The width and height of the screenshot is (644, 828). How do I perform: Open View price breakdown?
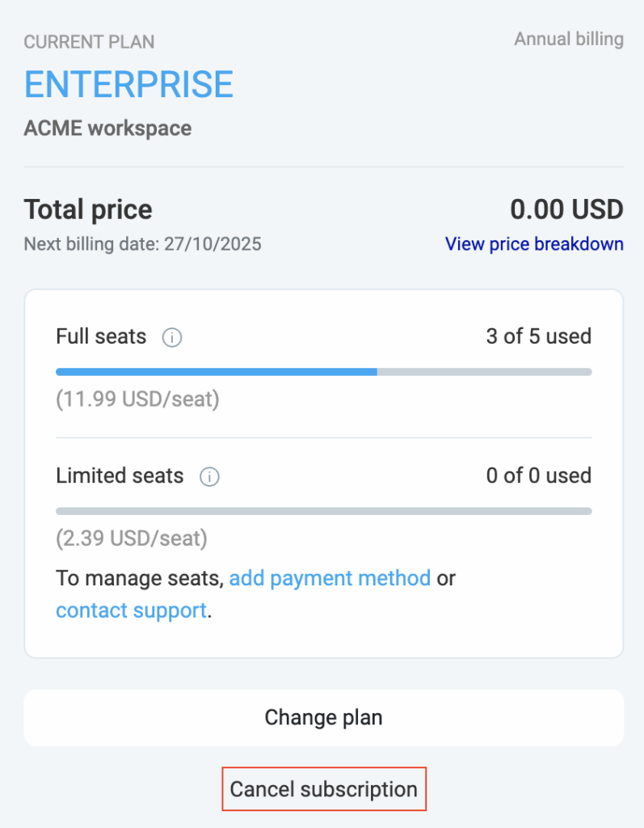point(534,243)
